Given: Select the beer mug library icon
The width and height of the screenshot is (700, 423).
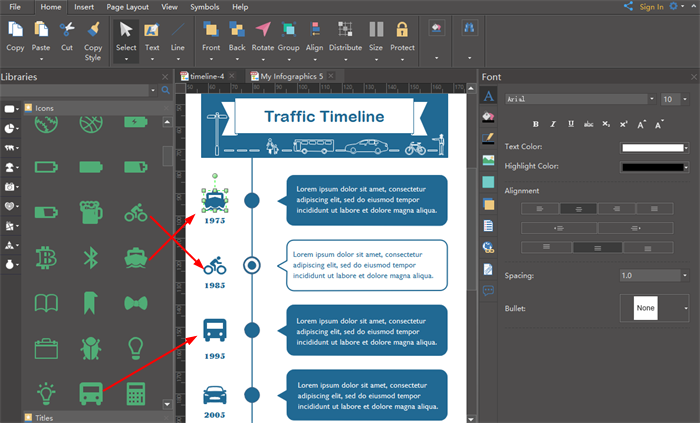Looking at the screenshot, I should 91,212.
